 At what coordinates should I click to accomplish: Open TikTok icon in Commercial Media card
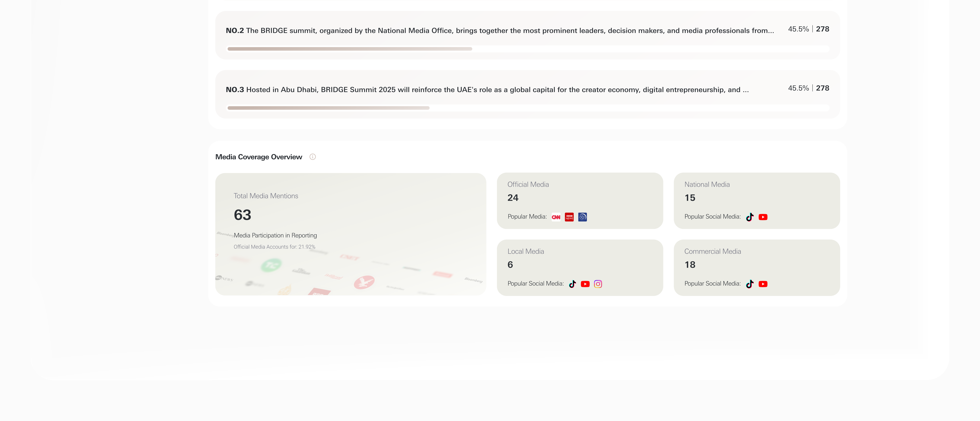750,284
